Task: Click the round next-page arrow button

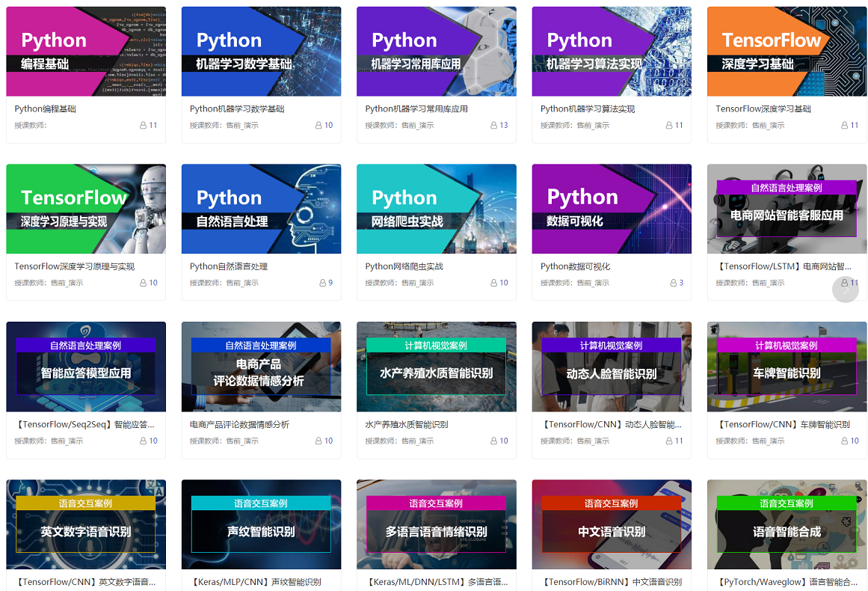Action: pyautogui.click(x=845, y=289)
